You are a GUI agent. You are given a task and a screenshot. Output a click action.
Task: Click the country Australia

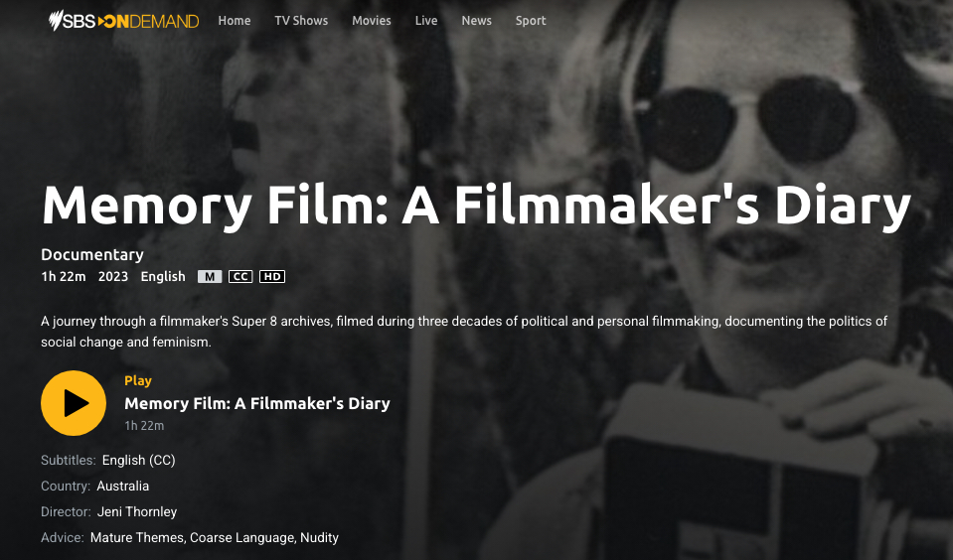pyautogui.click(x=123, y=487)
